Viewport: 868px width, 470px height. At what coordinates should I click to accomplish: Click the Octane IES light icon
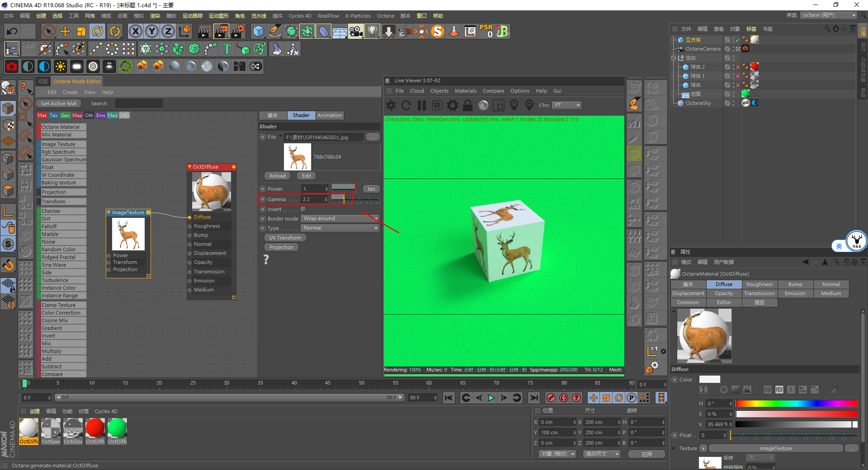coord(109,66)
